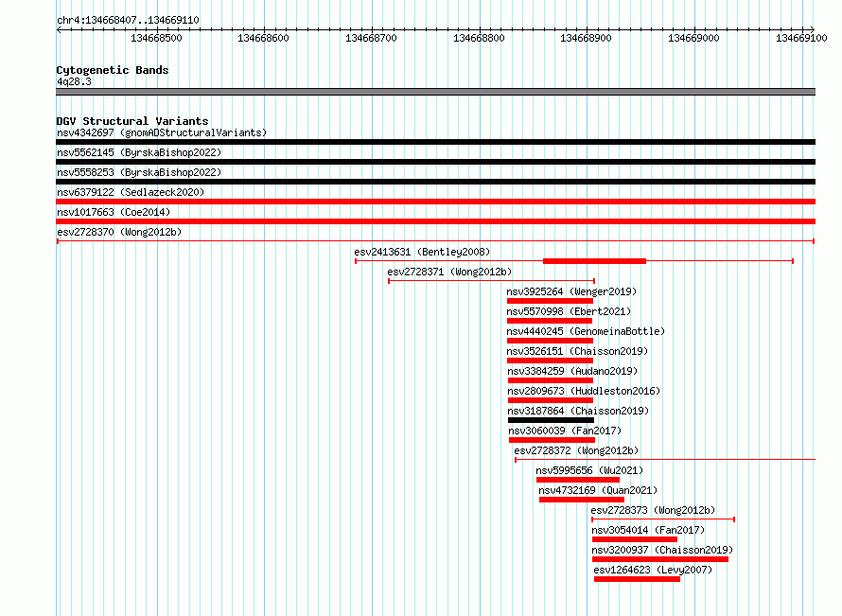Click the nsv3925264 (Wenger2019) label
The image size is (842, 616).
[571, 291]
